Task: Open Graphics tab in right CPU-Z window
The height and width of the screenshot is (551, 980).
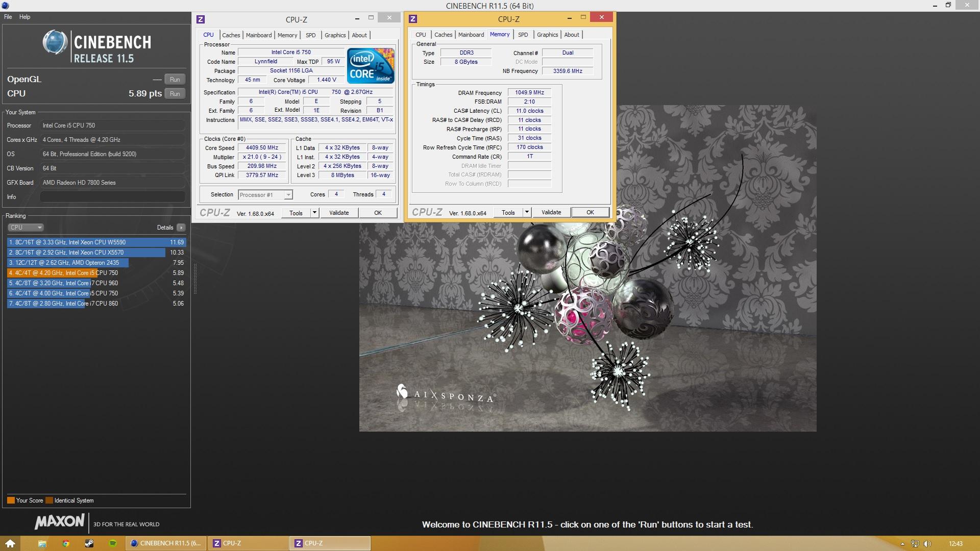Action: [548, 35]
